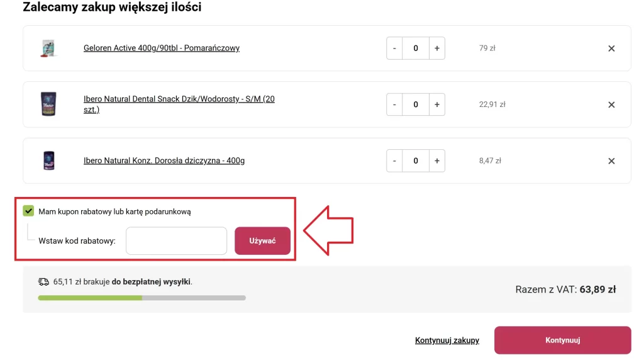Decrease Geloren Active quantity with minus
644x360 pixels.
394,48
